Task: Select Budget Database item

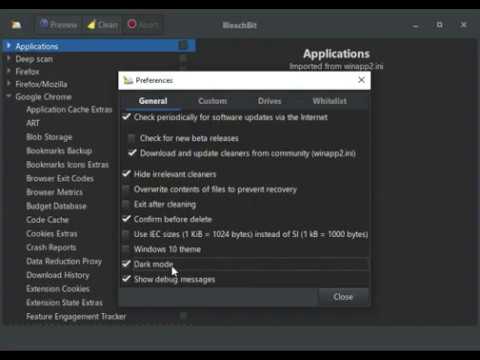Action: click(x=56, y=206)
